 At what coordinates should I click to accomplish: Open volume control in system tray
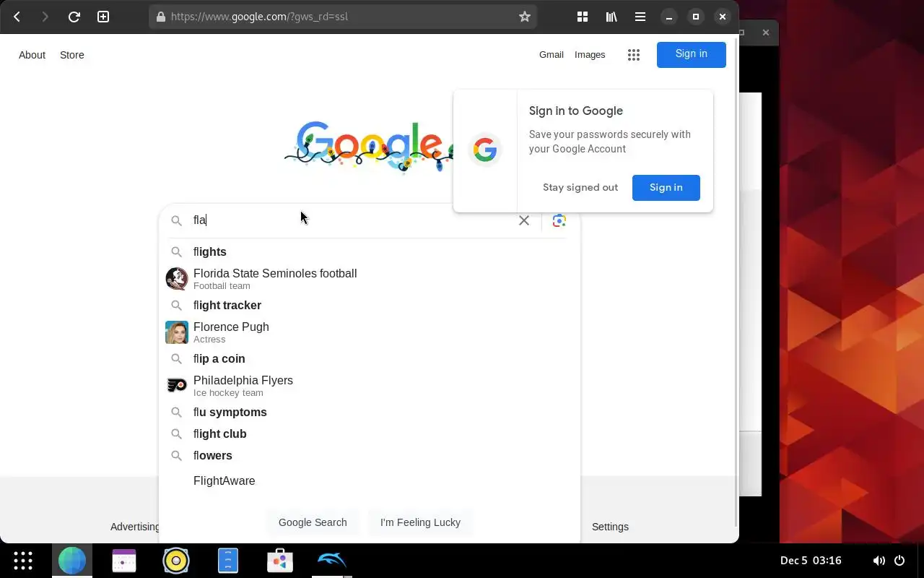pyautogui.click(x=879, y=561)
